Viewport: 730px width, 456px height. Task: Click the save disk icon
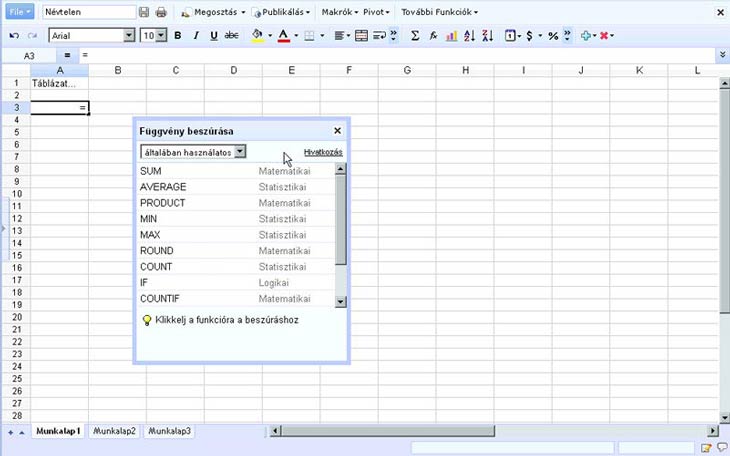144,12
